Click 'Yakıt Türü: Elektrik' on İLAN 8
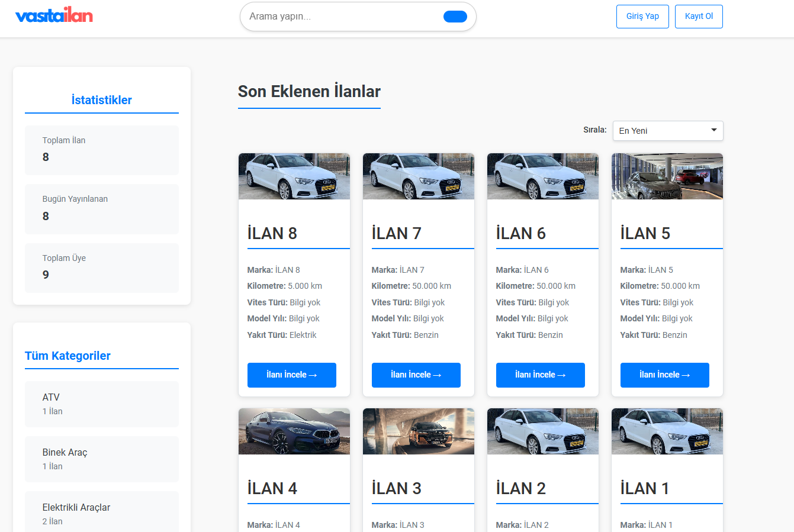The width and height of the screenshot is (794, 532). point(282,335)
